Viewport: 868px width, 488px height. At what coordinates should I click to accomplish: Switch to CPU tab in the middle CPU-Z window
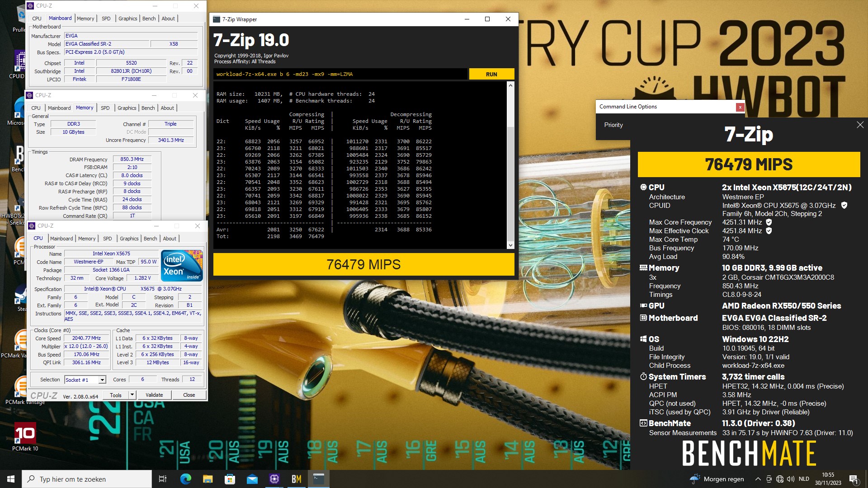pos(36,108)
